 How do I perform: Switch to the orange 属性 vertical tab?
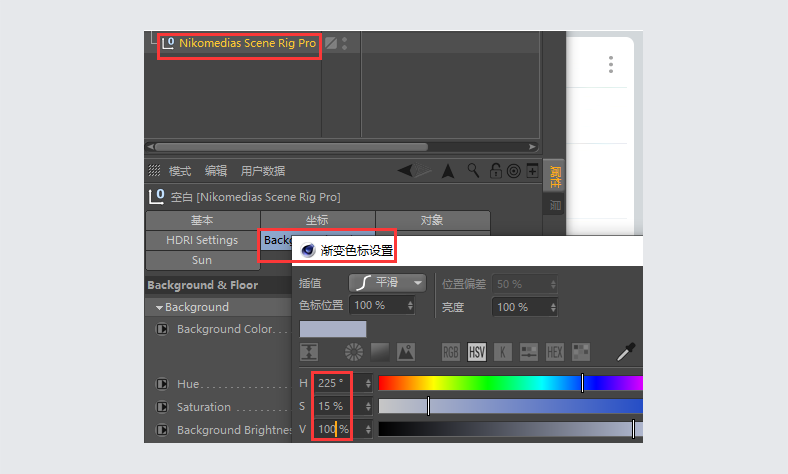coord(555,176)
